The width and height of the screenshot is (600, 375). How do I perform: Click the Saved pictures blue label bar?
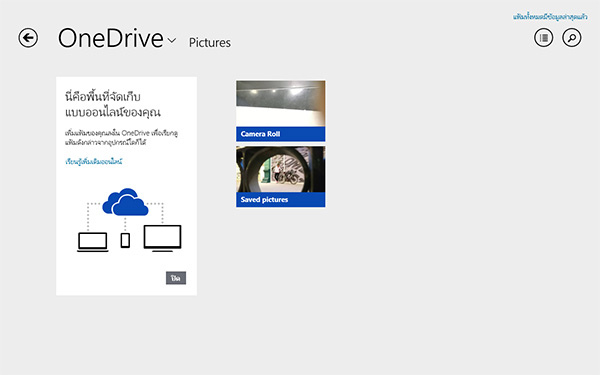(x=280, y=200)
